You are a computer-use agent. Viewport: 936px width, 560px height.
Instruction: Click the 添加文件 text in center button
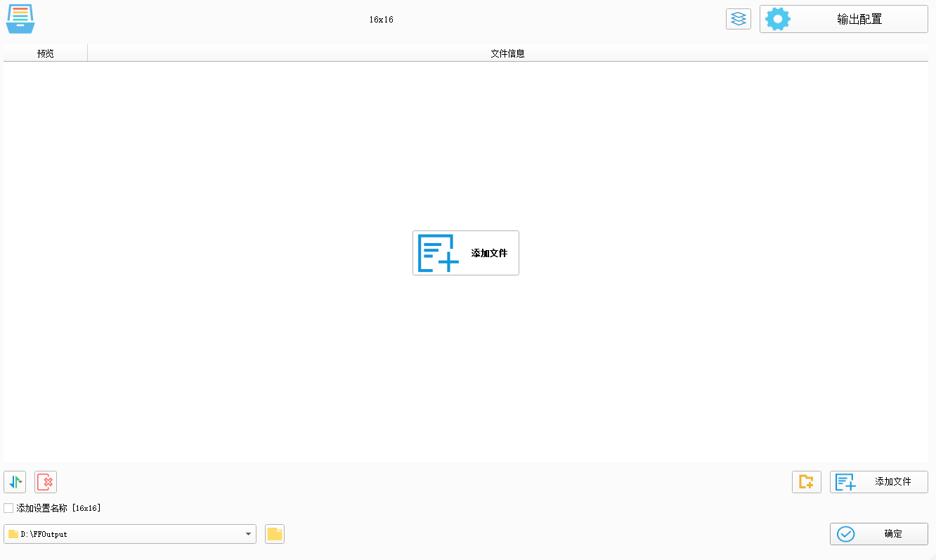click(489, 253)
